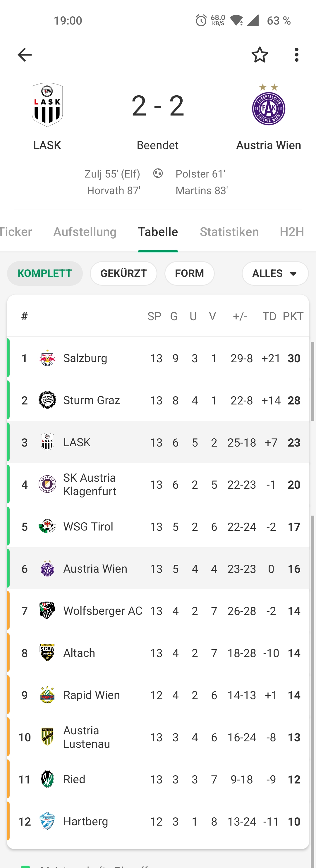316x868 pixels.
Task: Tap the LASK crest in the header
Action: pos(47,105)
